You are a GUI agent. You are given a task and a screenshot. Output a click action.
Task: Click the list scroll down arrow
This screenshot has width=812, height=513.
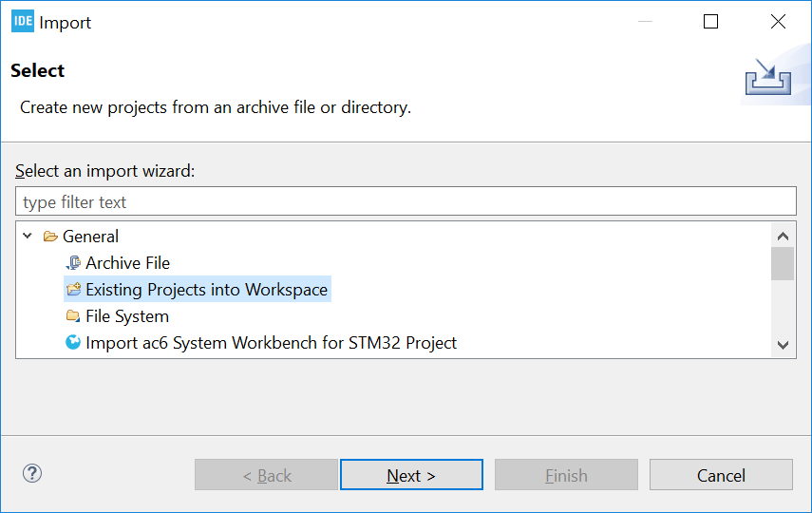pos(783,345)
